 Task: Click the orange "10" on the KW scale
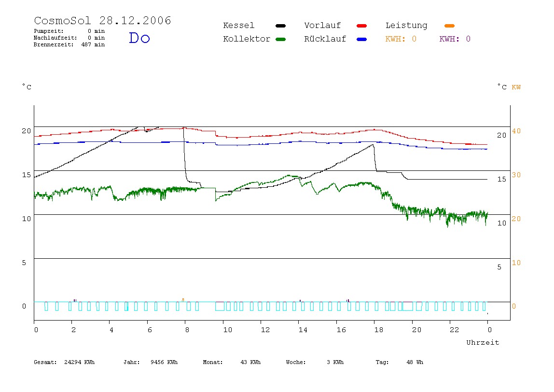pyautogui.click(x=516, y=263)
